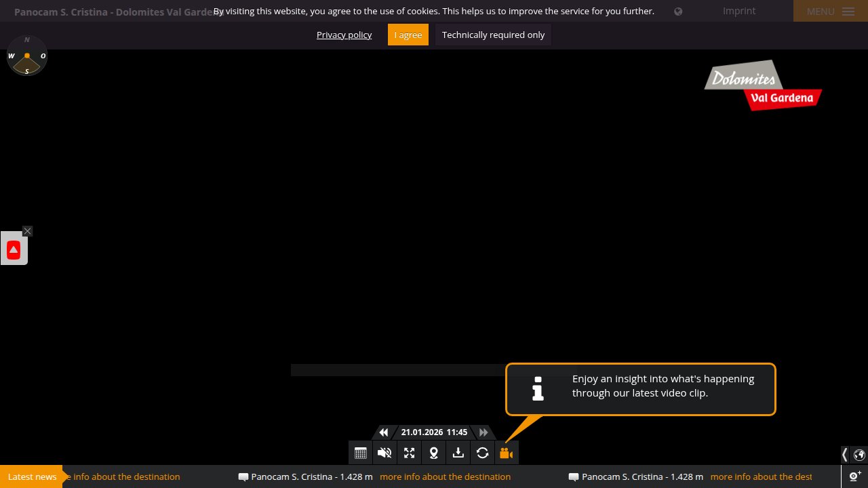The height and width of the screenshot is (488, 868).
Task: Accept cookies with I agree
Action: [x=408, y=35]
